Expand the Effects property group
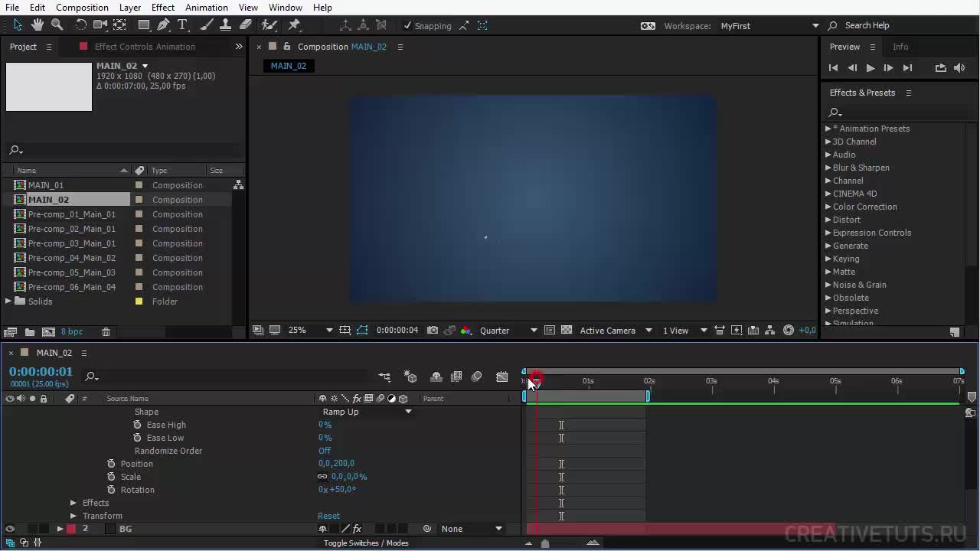 click(x=73, y=503)
